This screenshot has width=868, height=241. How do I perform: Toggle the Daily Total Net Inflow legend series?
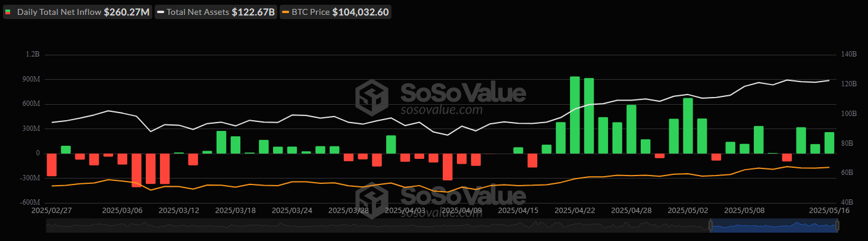click(77, 12)
